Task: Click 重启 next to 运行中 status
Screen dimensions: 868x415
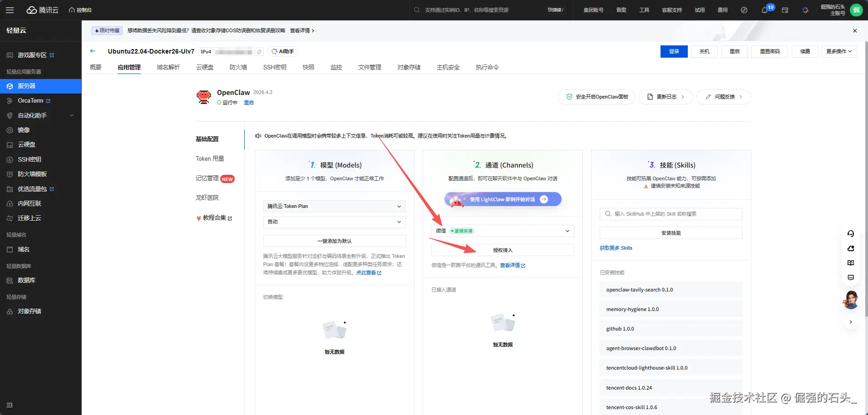Action: [x=249, y=103]
